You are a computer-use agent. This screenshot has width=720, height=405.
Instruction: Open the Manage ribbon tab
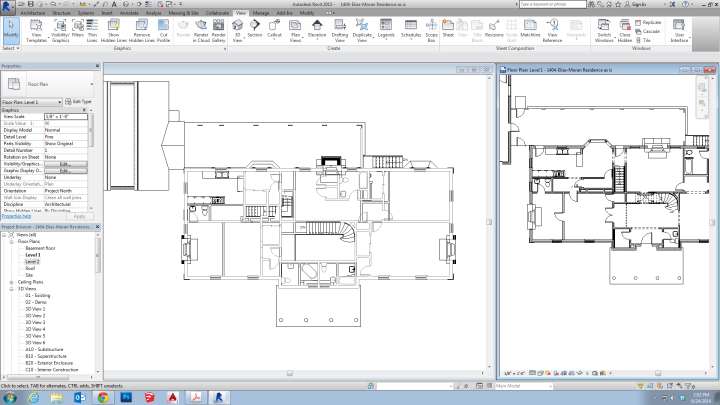261,13
